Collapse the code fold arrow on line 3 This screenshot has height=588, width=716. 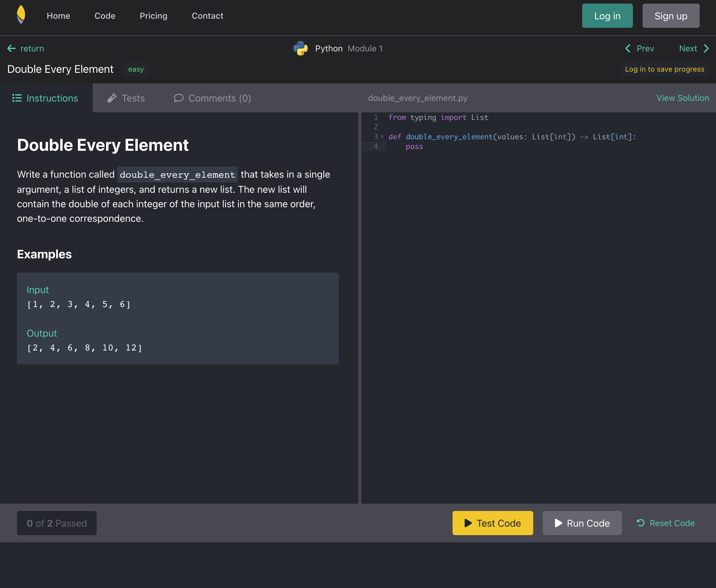382,137
